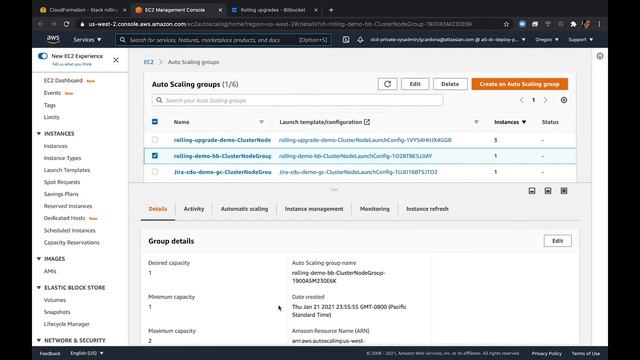The image size is (640, 360).
Task: Open Chrome three-dot menu
Action: (599, 24)
